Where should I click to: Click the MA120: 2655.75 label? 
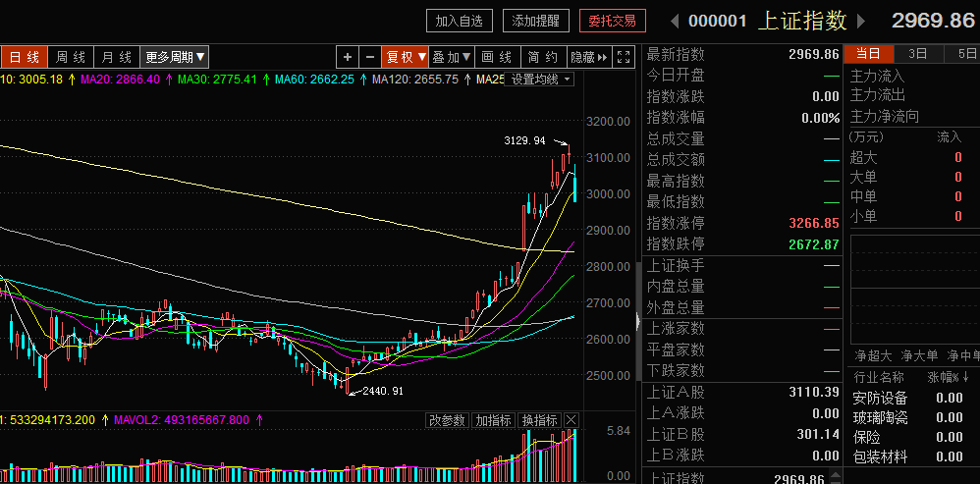click(x=415, y=80)
